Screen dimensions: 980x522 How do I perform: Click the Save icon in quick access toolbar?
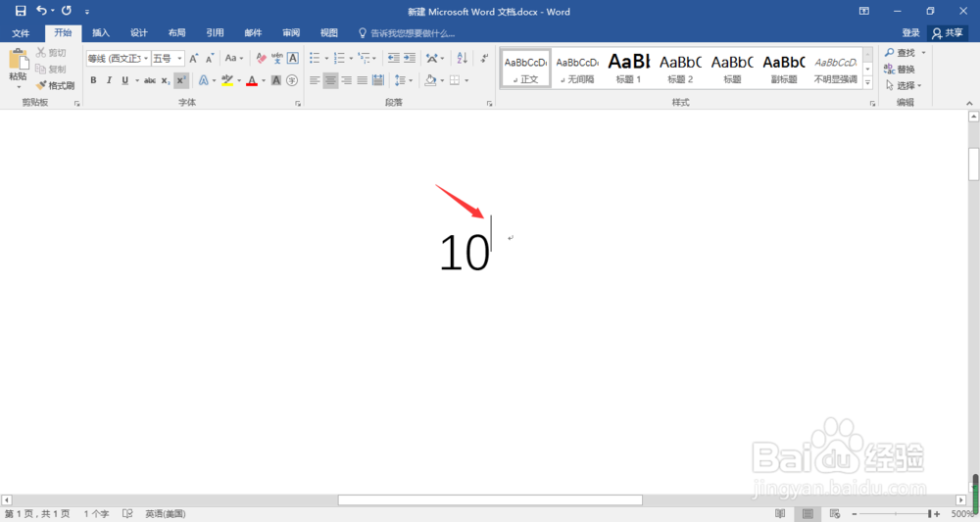coord(21,11)
